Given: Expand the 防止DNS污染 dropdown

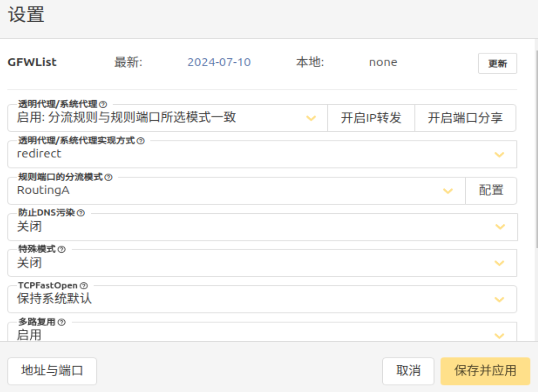Looking at the screenshot, I should coord(262,227).
